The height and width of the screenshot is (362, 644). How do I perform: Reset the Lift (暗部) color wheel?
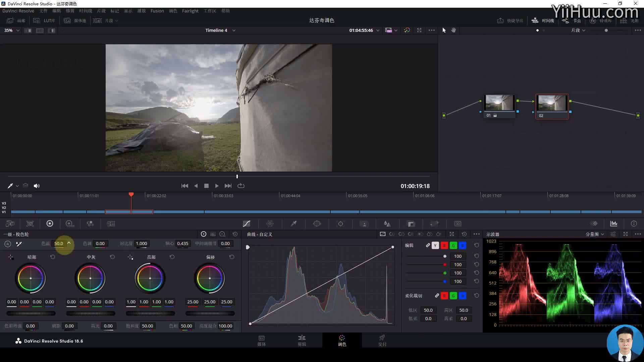[x=53, y=257]
